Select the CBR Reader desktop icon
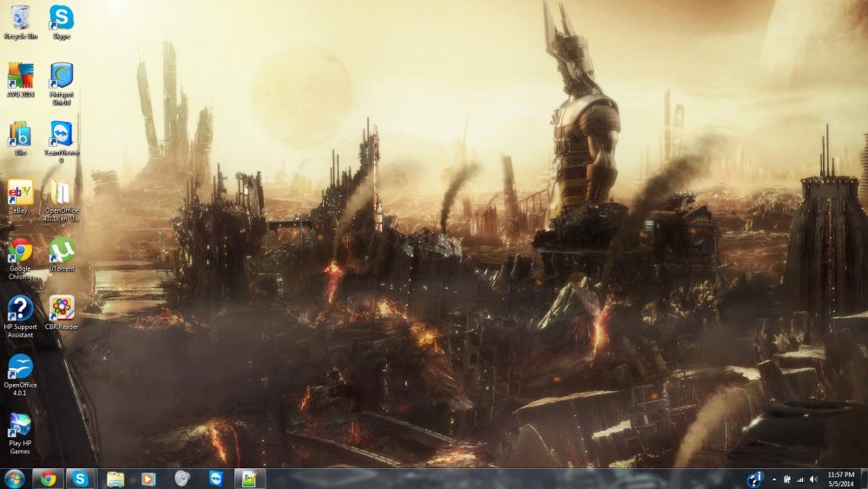The width and height of the screenshot is (868, 489). [61, 308]
